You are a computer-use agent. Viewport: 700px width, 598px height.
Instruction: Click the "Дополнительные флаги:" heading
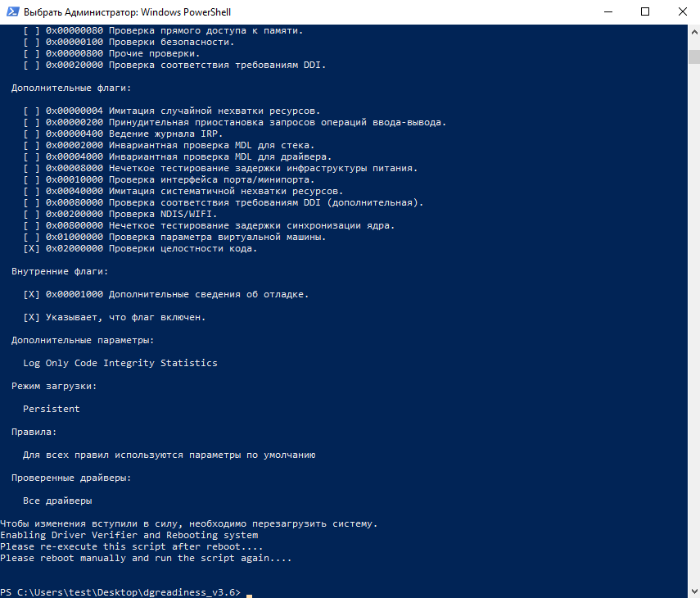coord(71,88)
